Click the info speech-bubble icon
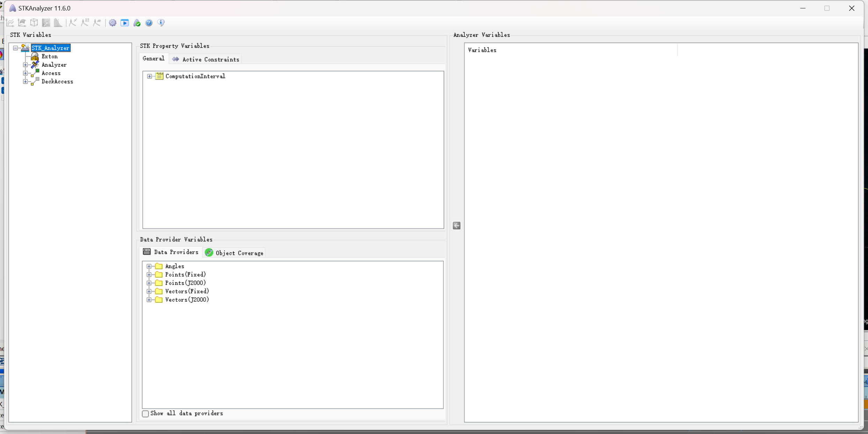 161,23
